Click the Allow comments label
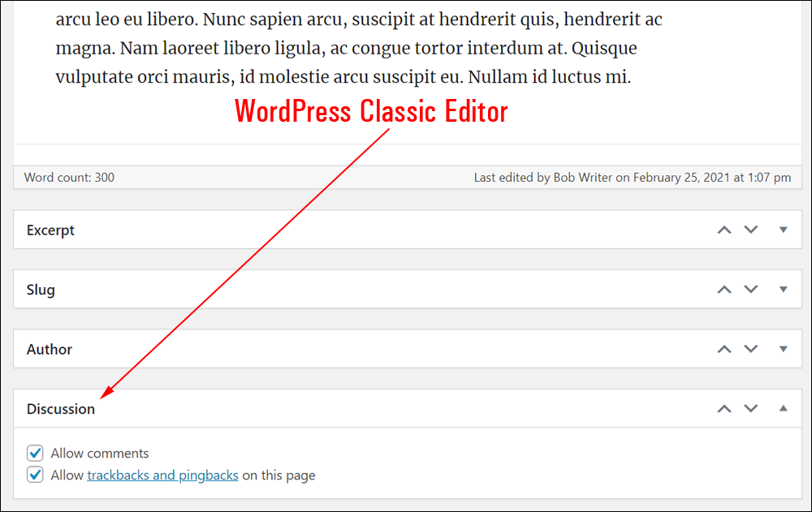The height and width of the screenshot is (512, 812). point(99,454)
